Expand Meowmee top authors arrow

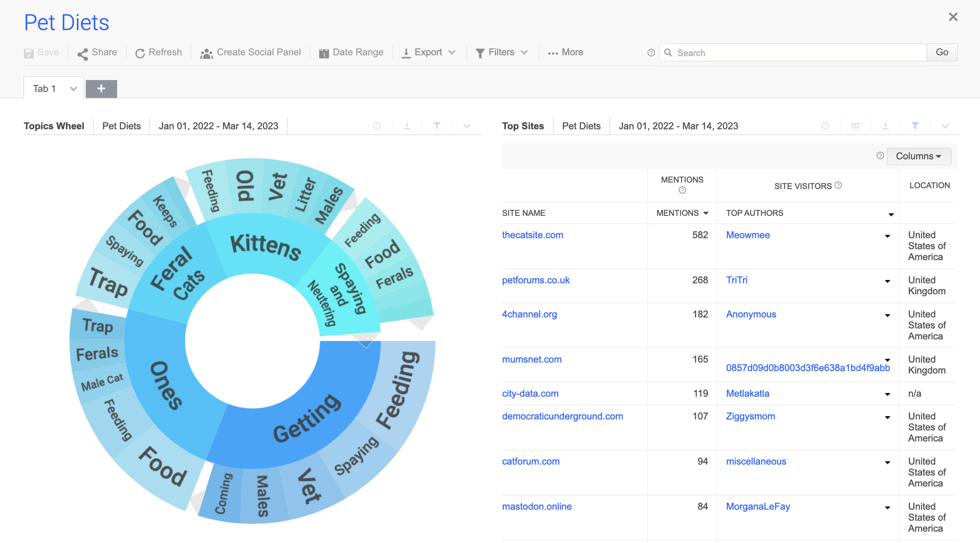887,236
